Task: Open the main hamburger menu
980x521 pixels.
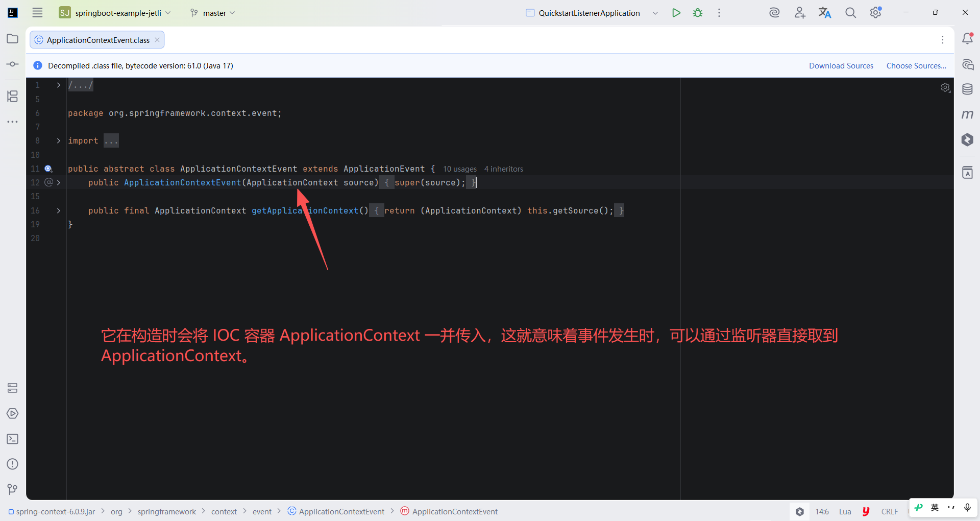Action: 37,13
